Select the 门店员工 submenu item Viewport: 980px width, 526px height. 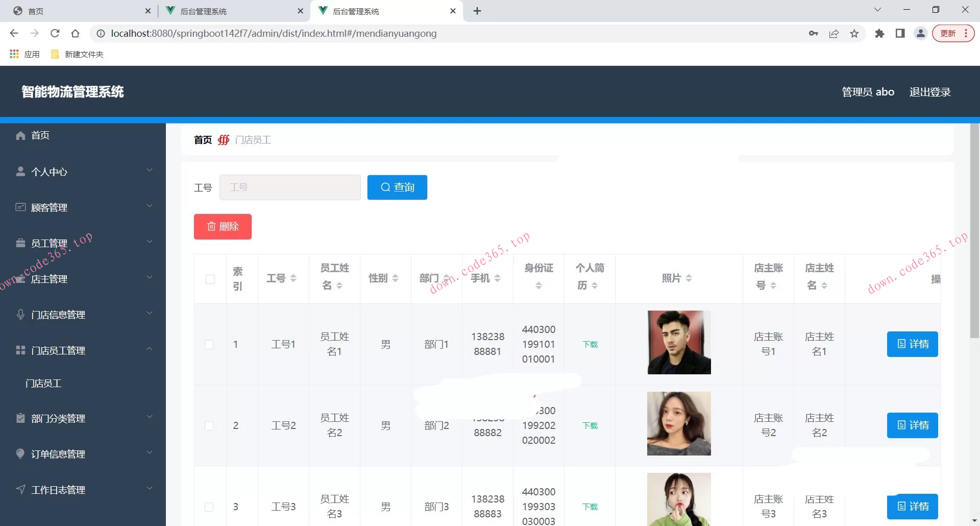click(x=44, y=384)
